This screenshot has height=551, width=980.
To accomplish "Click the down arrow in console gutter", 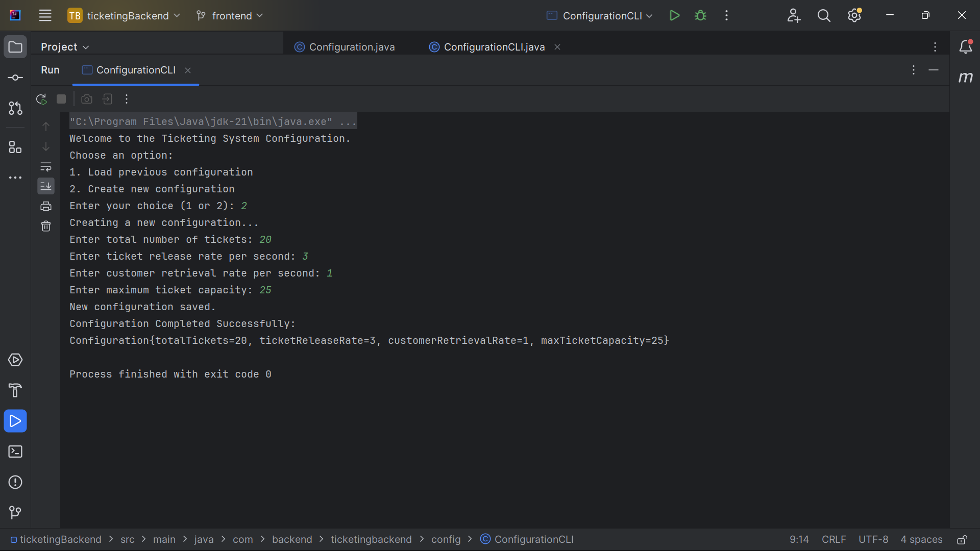I will [x=46, y=146].
